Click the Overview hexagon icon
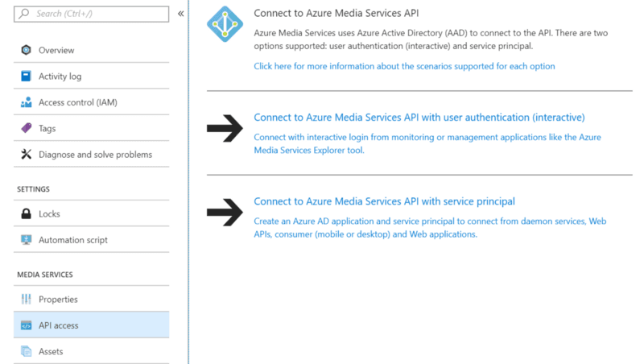This screenshot has width=644, height=364. [26, 50]
